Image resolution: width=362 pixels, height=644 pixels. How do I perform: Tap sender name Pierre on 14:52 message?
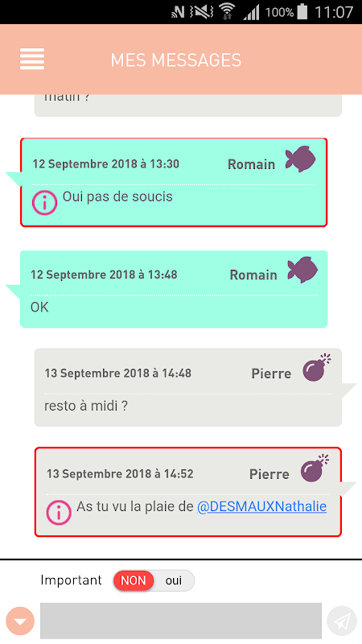pos(269,474)
